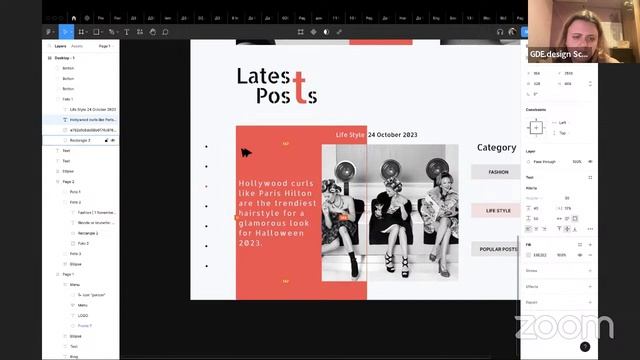Viewport: 640px width, 360px height.
Task: Toggle fill visibility eye icon
Action: [x=580, y=255]
